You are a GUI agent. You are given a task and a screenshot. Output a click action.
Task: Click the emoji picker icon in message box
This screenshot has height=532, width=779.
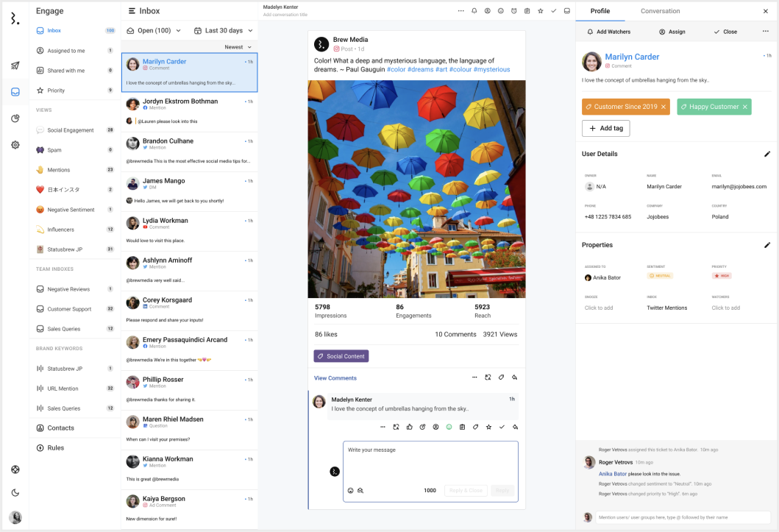coord(350,491)
